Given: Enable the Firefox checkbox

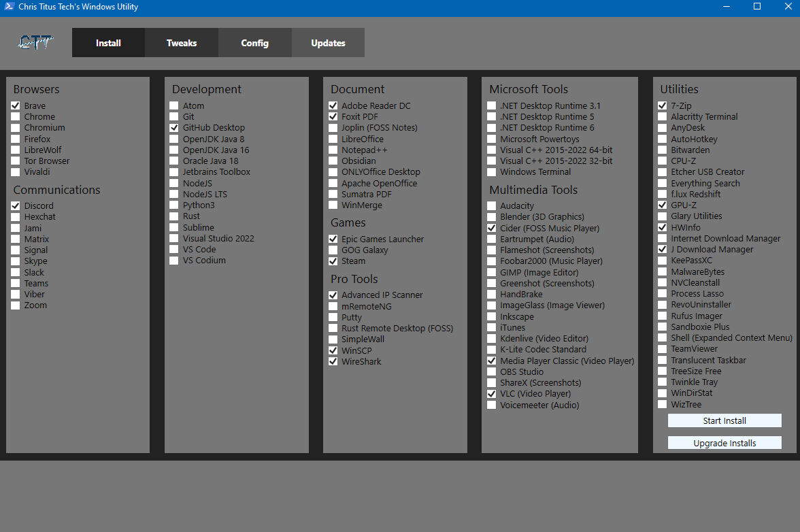Looking at the screenshot, I should coord(15,139).
